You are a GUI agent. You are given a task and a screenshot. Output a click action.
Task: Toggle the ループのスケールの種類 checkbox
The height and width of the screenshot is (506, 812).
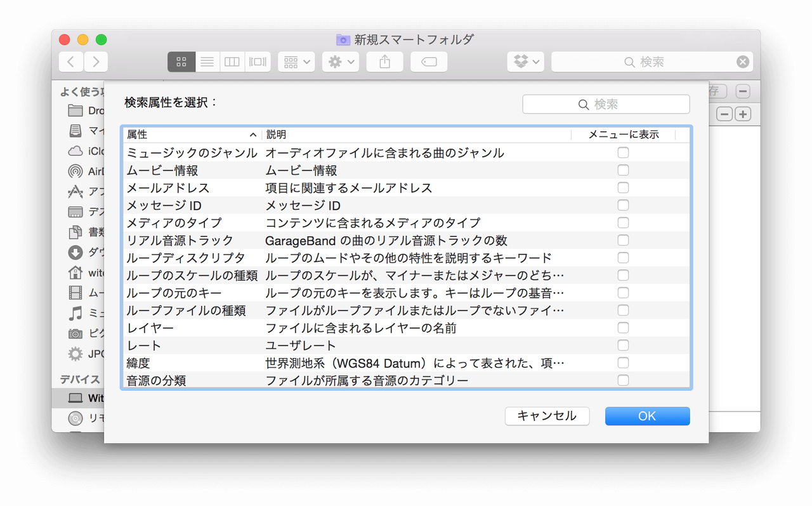[624, 276]
